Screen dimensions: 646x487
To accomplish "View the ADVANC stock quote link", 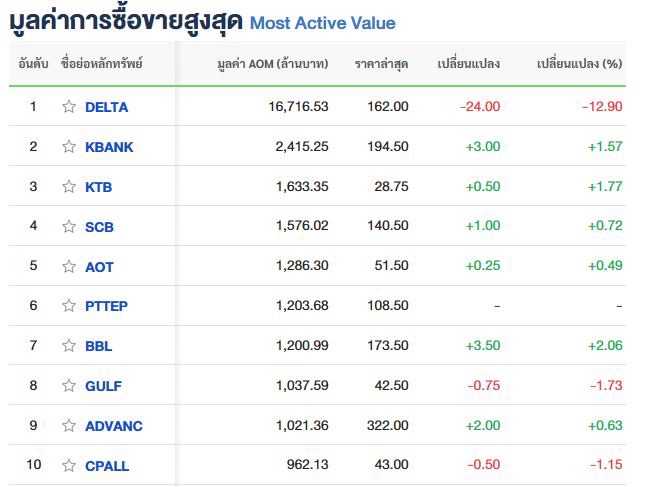I will point(114,426).
